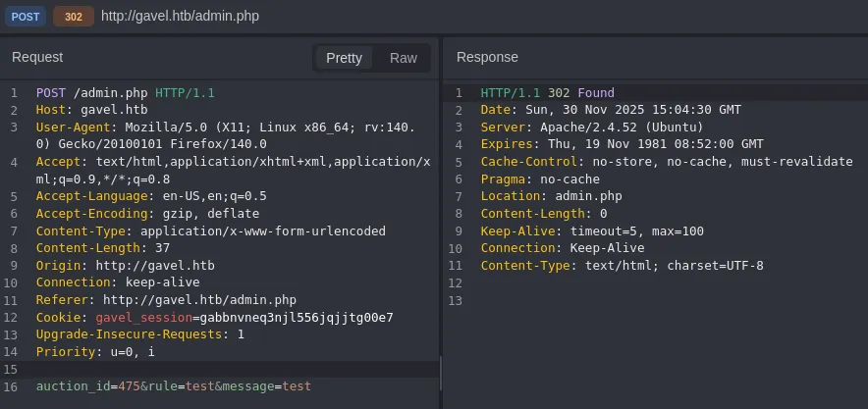Click the Location: admin.php response header
The height and width of the screenshot is (409, 868).
[x=551, y=196]
